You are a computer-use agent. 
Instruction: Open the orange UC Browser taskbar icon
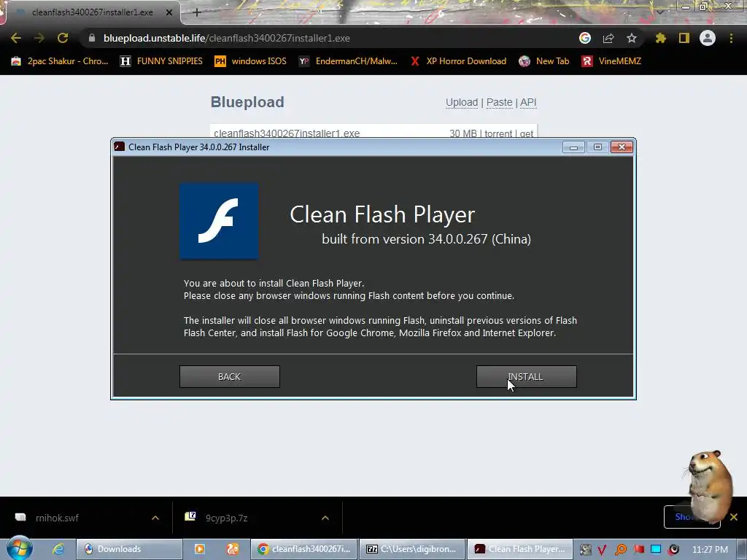click(232, 549)
